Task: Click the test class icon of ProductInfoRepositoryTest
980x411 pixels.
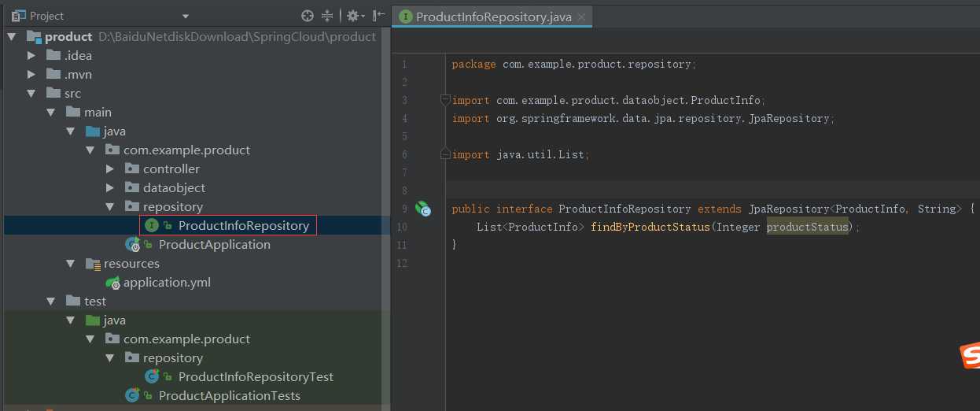Action: point(152,376)
